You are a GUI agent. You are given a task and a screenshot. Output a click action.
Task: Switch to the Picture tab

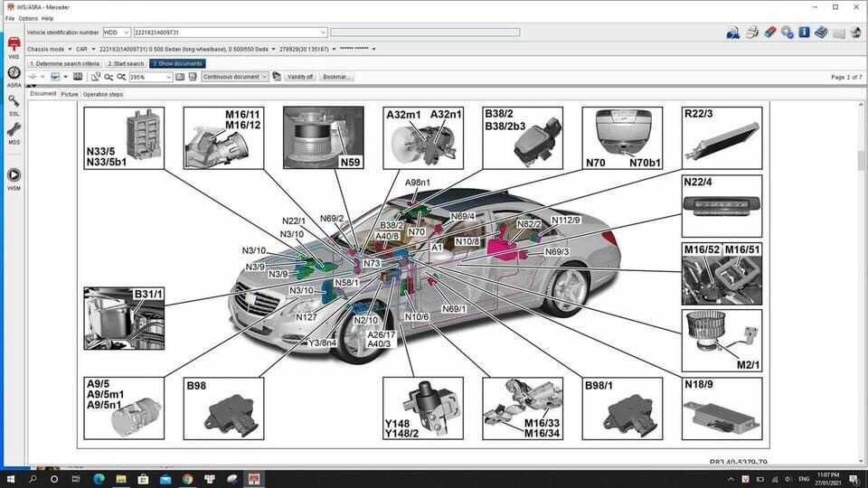(x=70, y=94)
